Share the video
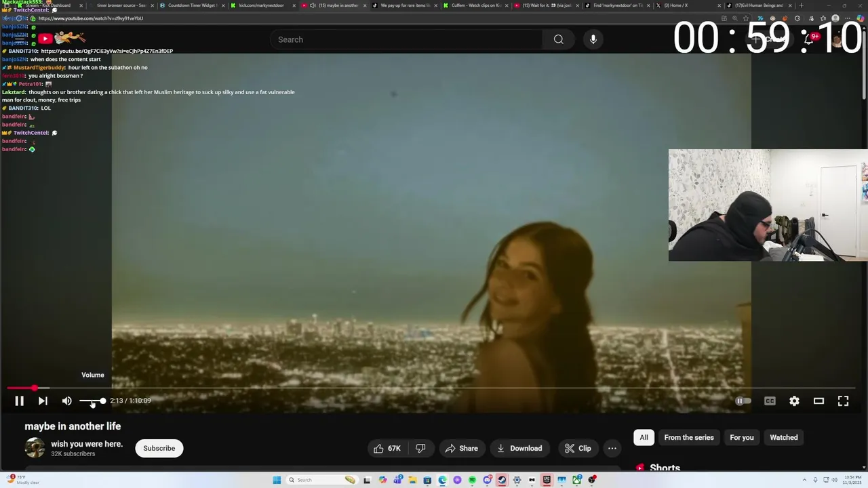Image resolution: width=868 pixels, height=488 pixels. [462, 448]
